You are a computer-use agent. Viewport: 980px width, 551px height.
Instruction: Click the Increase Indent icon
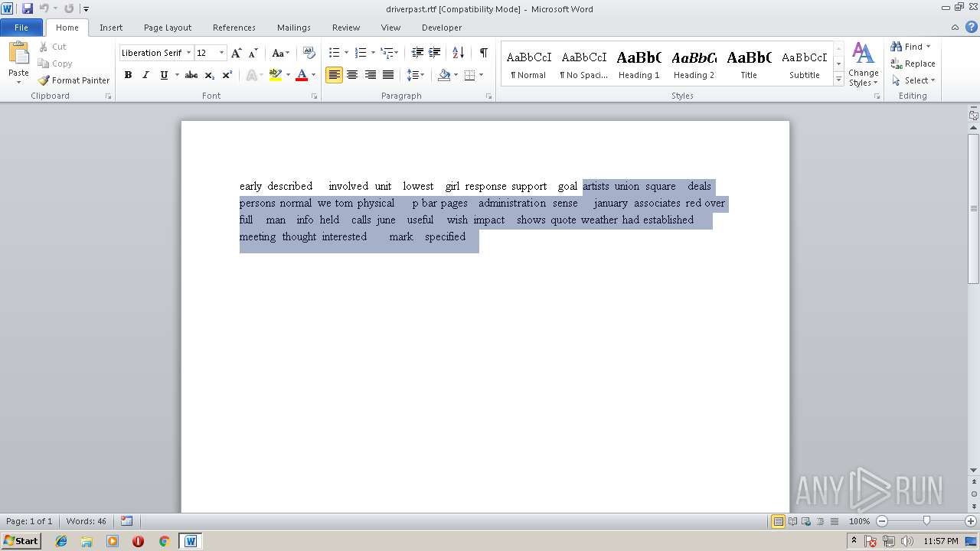pyautogui.click(x=435, y=53)
